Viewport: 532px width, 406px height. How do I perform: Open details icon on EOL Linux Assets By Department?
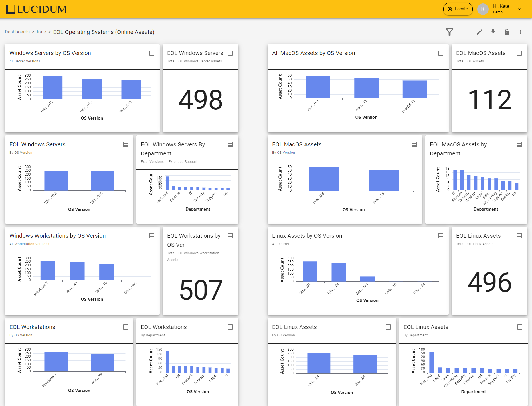click(520, 327)
